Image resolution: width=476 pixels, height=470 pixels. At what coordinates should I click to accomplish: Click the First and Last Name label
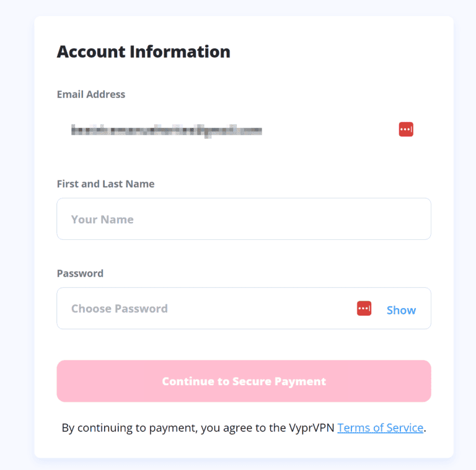coord(105,184)
